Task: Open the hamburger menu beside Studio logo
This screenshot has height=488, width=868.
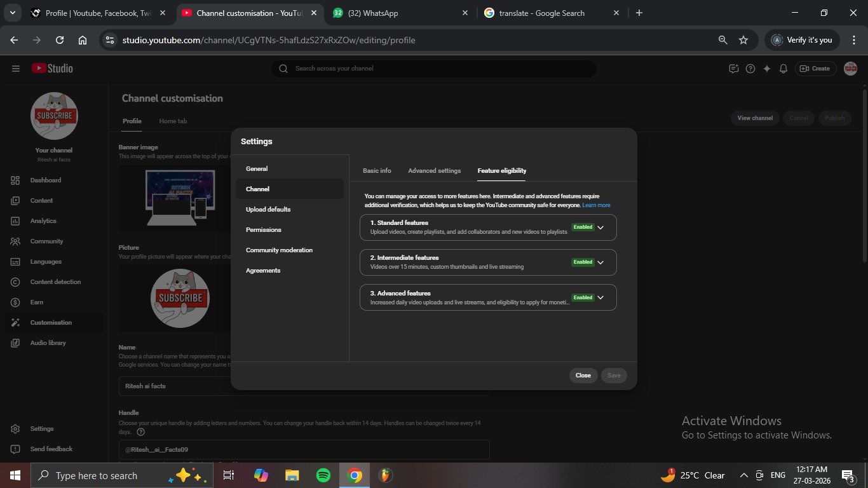Action: tap(16, 69)
